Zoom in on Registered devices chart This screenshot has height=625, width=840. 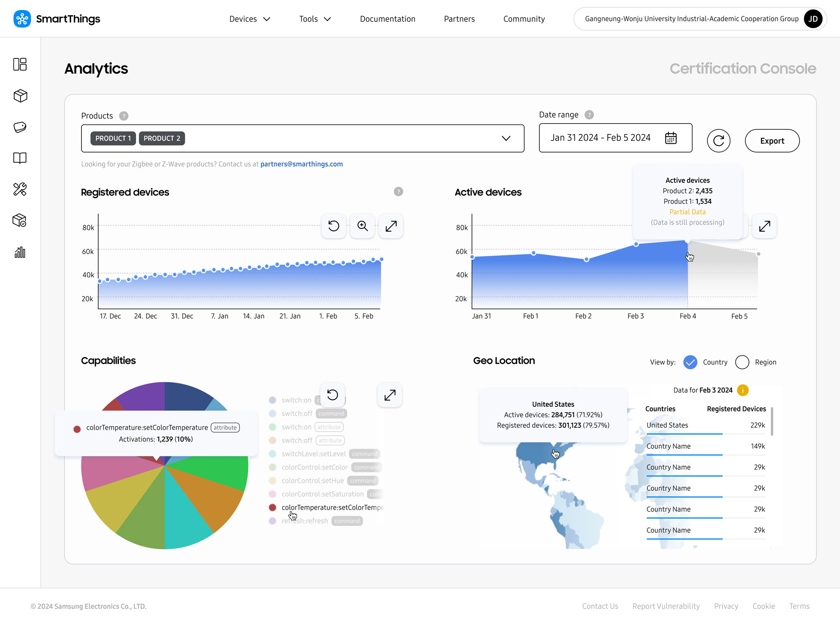tap(362, 226)
